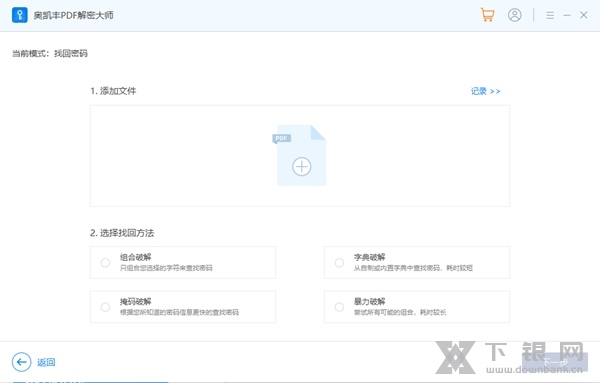This screenshot has width=600, height=383.
Task: Click the 2. 选择找回方法 heading
Action: coord(122,233)
